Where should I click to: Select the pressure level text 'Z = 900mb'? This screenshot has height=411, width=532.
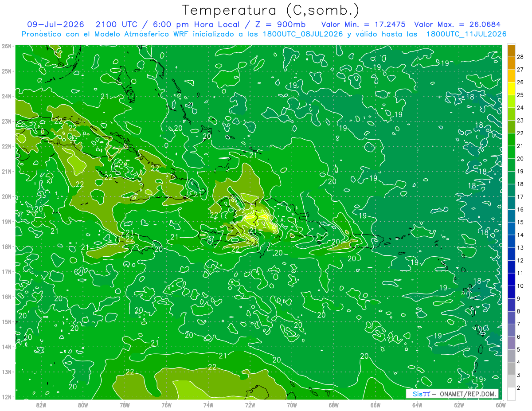pyautogui.click(x=280, y=24)
